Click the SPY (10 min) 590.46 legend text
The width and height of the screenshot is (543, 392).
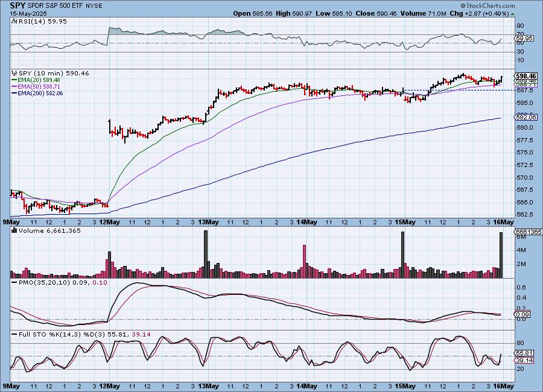coord(54,73)
